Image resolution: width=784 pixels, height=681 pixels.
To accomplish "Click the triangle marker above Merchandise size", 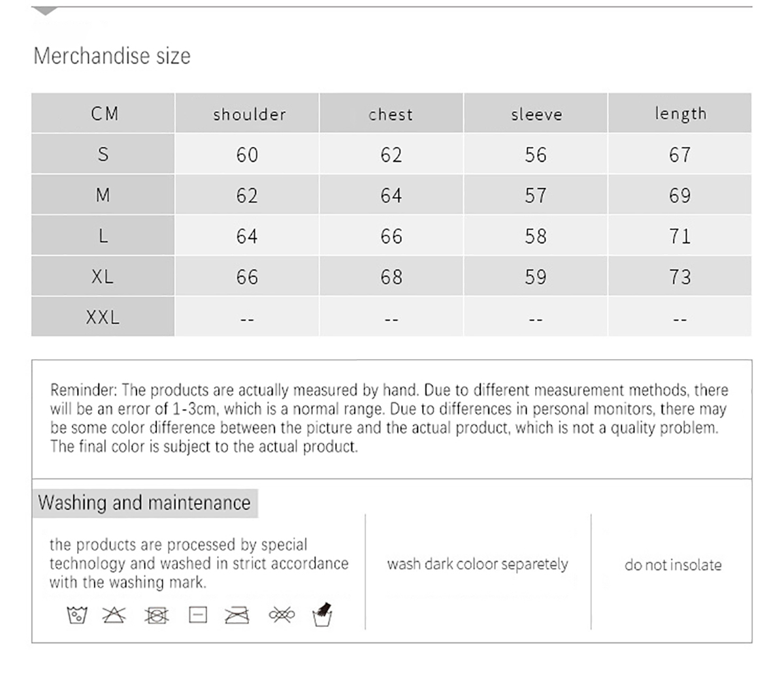I will tap(44, 12).
